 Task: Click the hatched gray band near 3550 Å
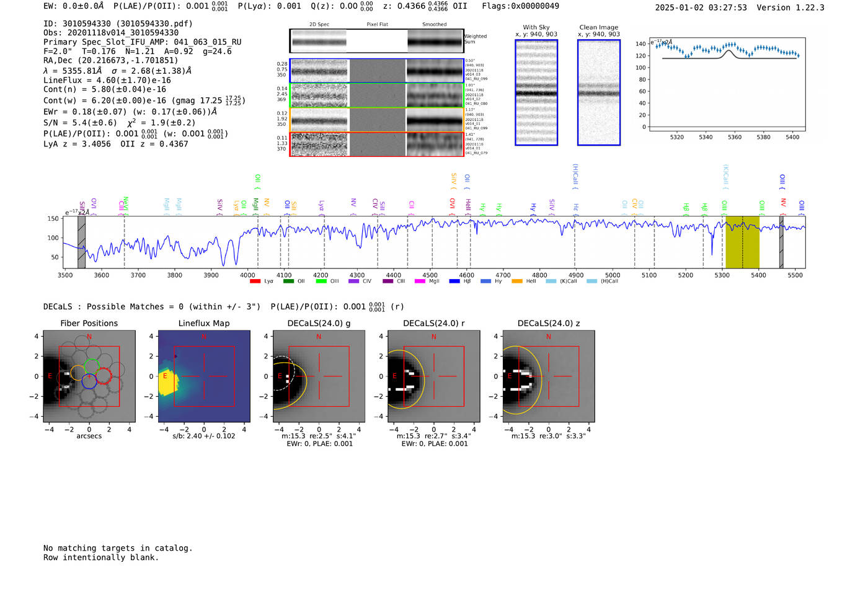coord(81,242)
